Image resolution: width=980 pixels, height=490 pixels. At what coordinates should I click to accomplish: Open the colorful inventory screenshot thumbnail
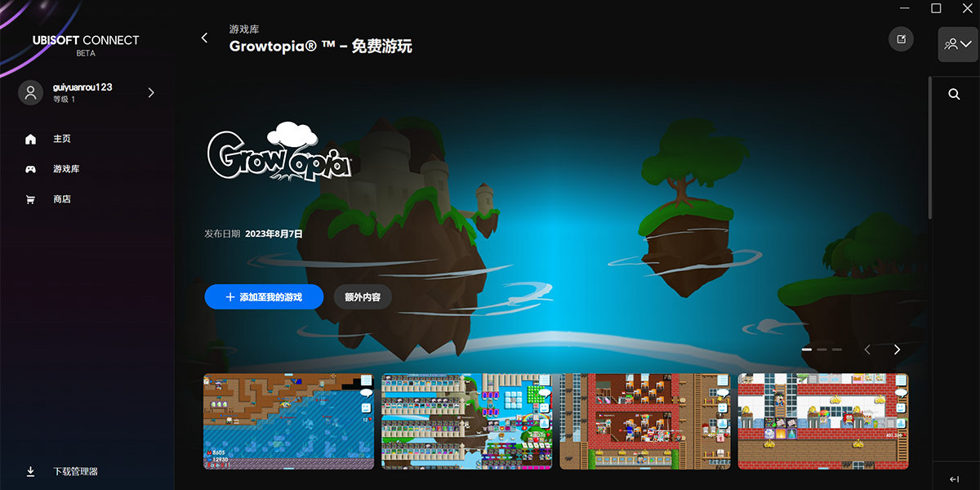point(466,421)
